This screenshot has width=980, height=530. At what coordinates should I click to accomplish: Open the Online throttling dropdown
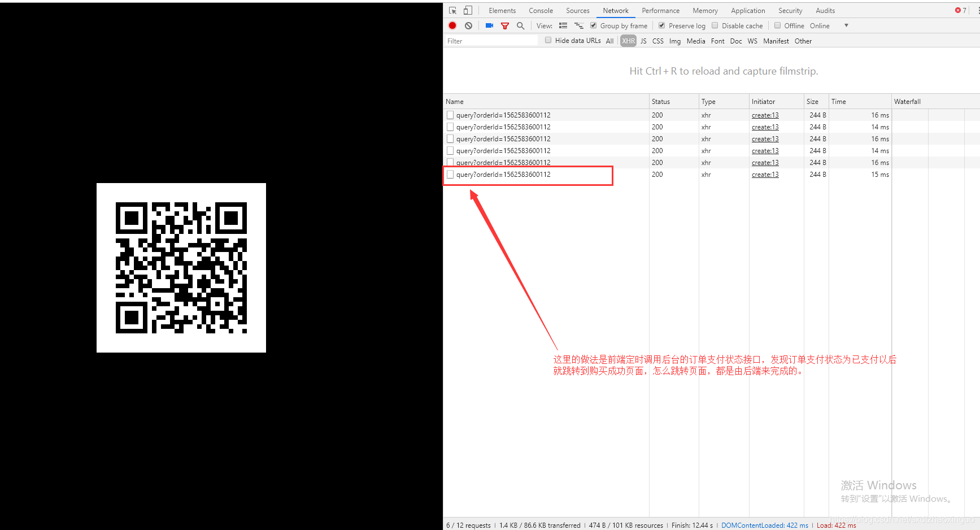tap(829, 25)
